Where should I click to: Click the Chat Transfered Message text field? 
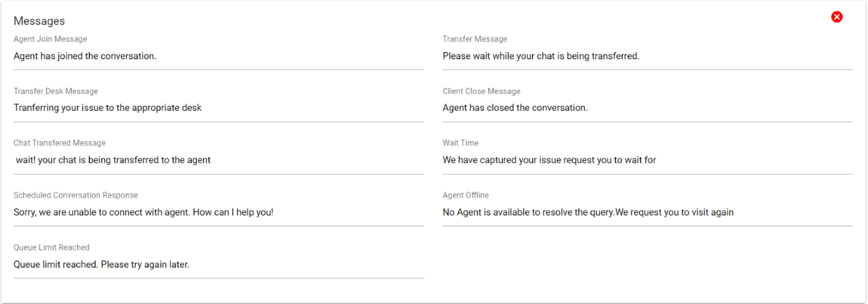tap(218, 160)
